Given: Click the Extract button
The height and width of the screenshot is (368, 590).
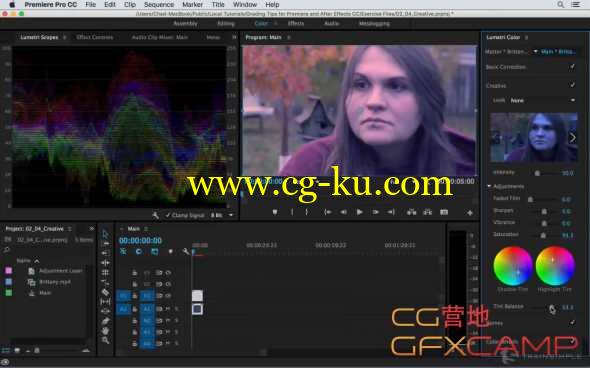Looking at the screenshot, I should click(427, 212).
